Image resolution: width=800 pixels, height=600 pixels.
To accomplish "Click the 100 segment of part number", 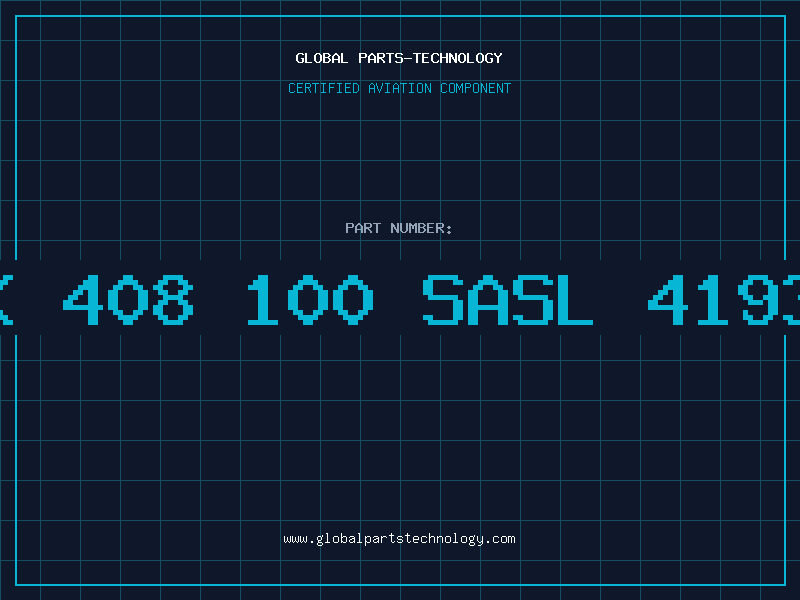I will pyautogui.click(x=310, y=299).
